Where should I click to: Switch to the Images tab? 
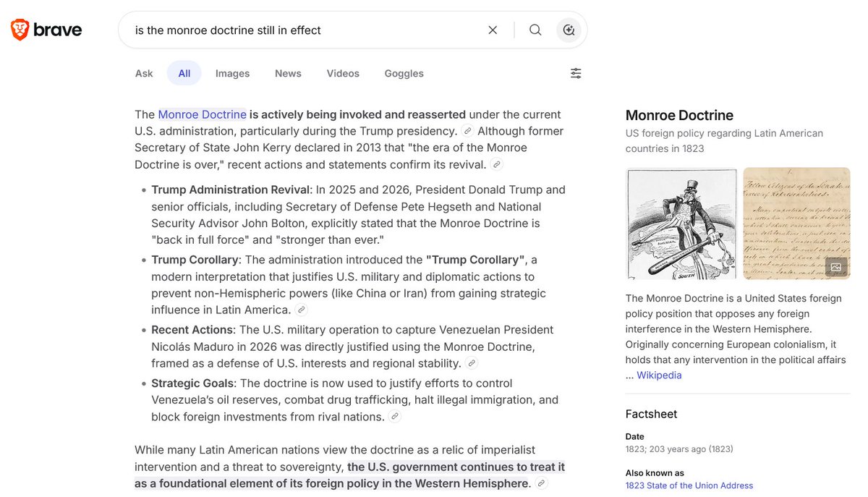pos(232,73)
